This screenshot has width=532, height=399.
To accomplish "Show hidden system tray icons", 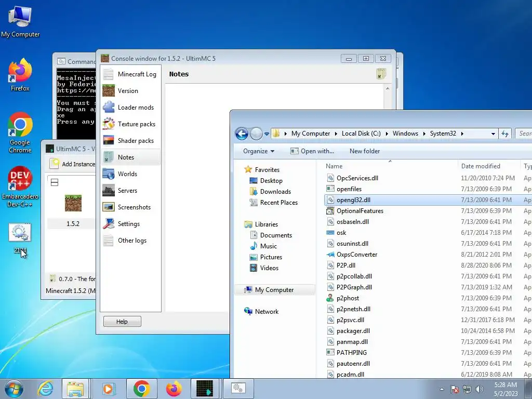I will click(x=442, y=389).
